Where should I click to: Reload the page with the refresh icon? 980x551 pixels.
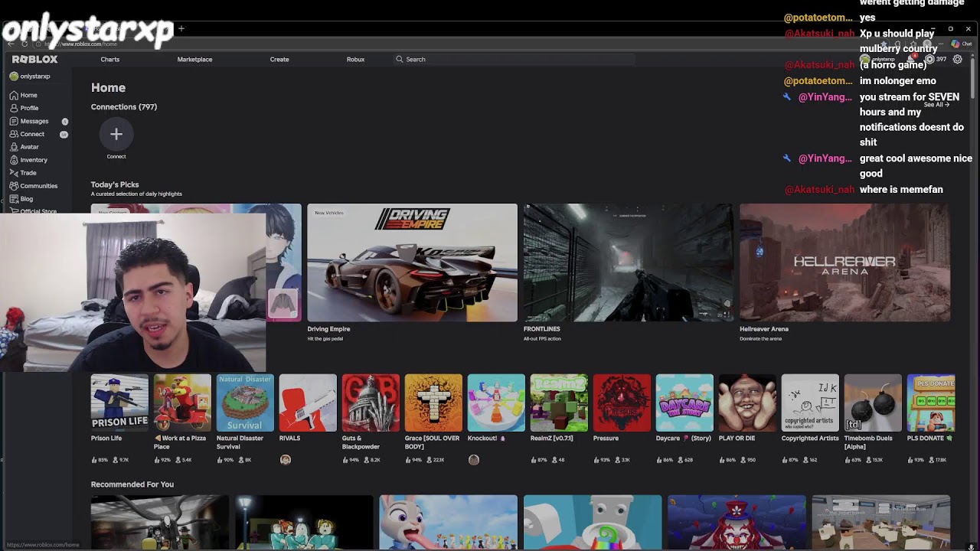pyautogui.click(x=24, y=44)
